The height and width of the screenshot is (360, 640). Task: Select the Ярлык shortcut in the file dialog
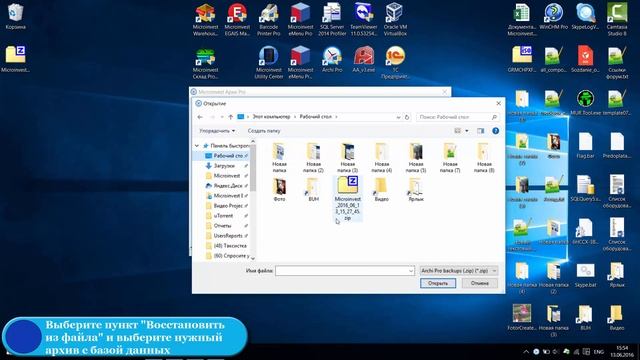tap(416, 190)
